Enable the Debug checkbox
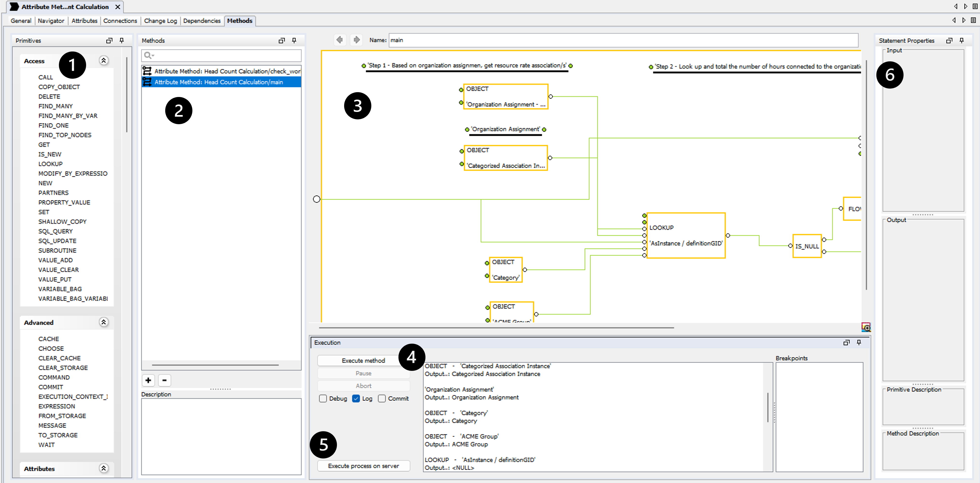This screenshot has width=980, height=483. 323,398
